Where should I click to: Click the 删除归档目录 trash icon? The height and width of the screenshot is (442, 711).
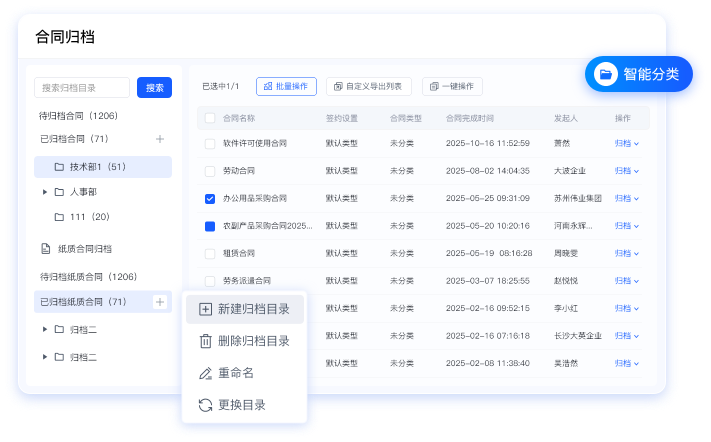click(x=205, y=341)
